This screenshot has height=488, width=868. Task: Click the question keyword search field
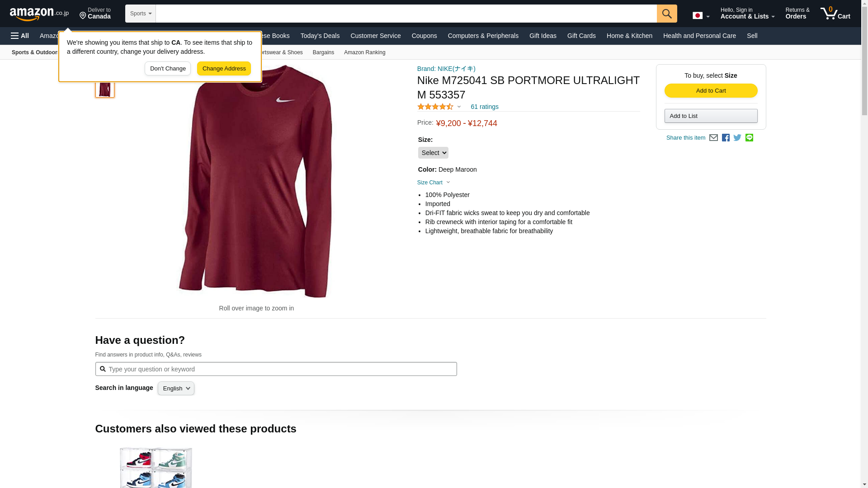(x=280, y=369)
